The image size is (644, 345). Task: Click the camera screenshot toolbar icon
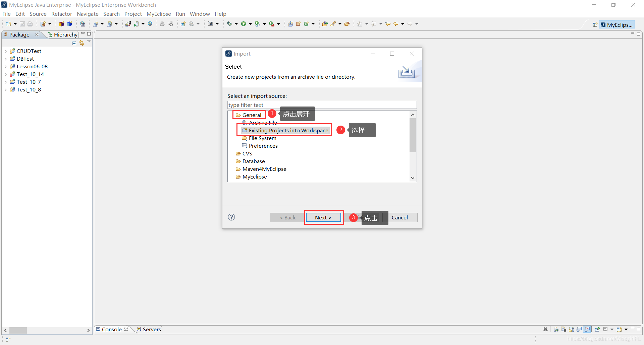(210, 24)
